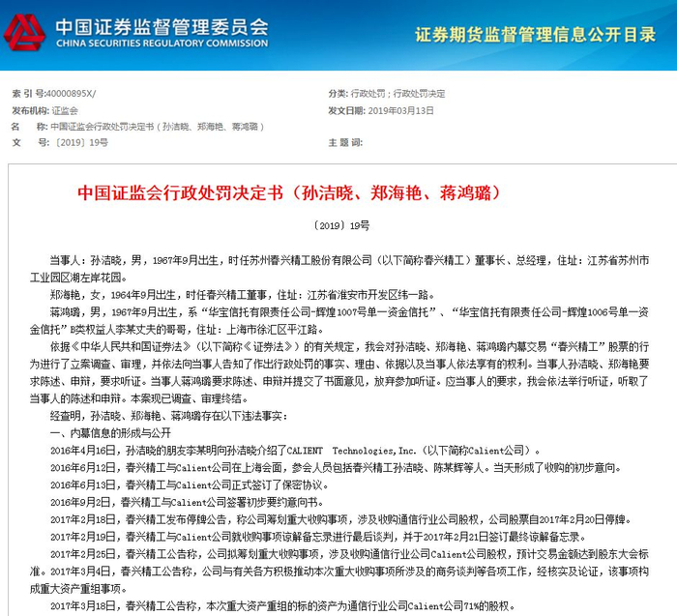
Task: Click issuing agency value 证监会
Action: point(65,110)
